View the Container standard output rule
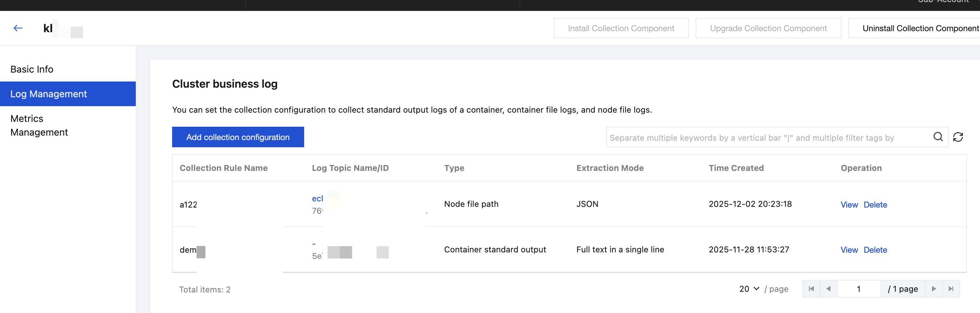 (x=849, y=250)
